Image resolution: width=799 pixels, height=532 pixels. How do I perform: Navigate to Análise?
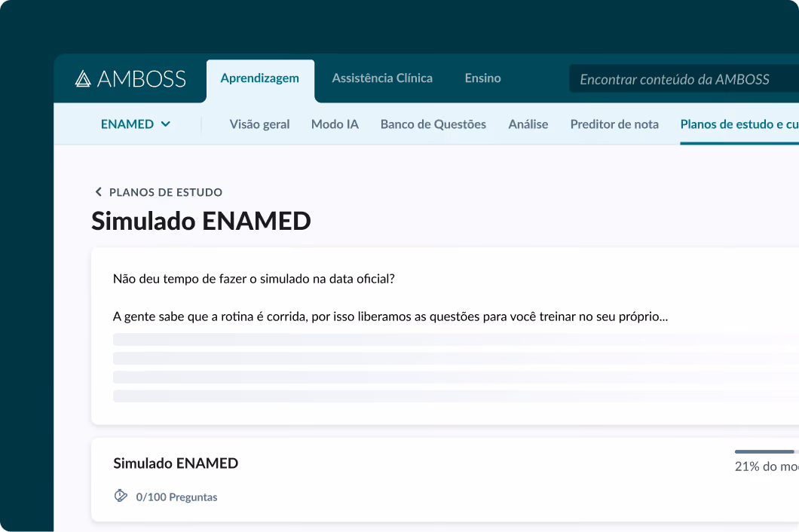coord(528,124)
